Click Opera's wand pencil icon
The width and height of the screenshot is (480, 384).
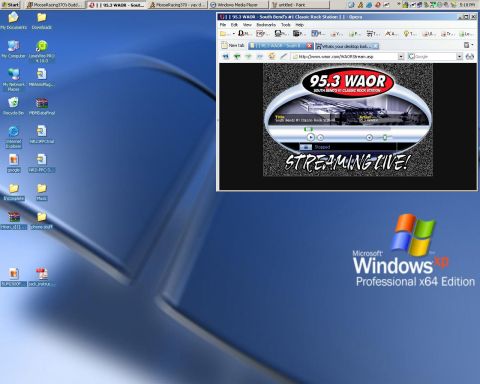pos(283,56)
